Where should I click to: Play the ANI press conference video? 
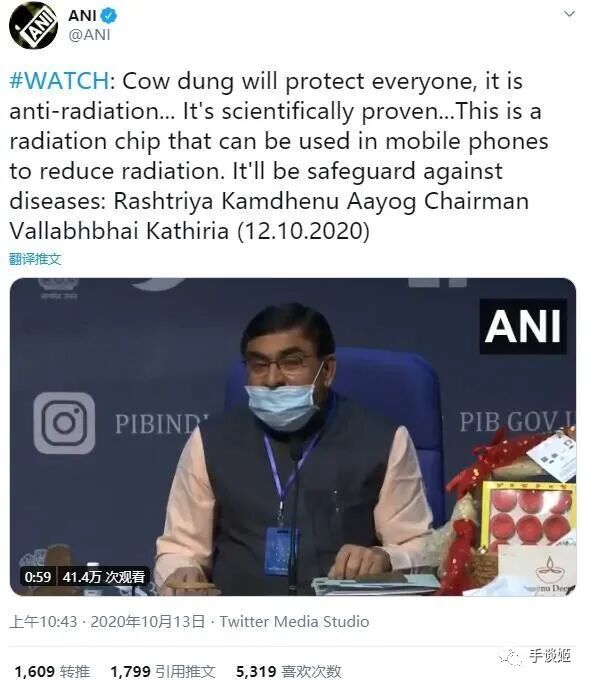[x=293, y=436]
